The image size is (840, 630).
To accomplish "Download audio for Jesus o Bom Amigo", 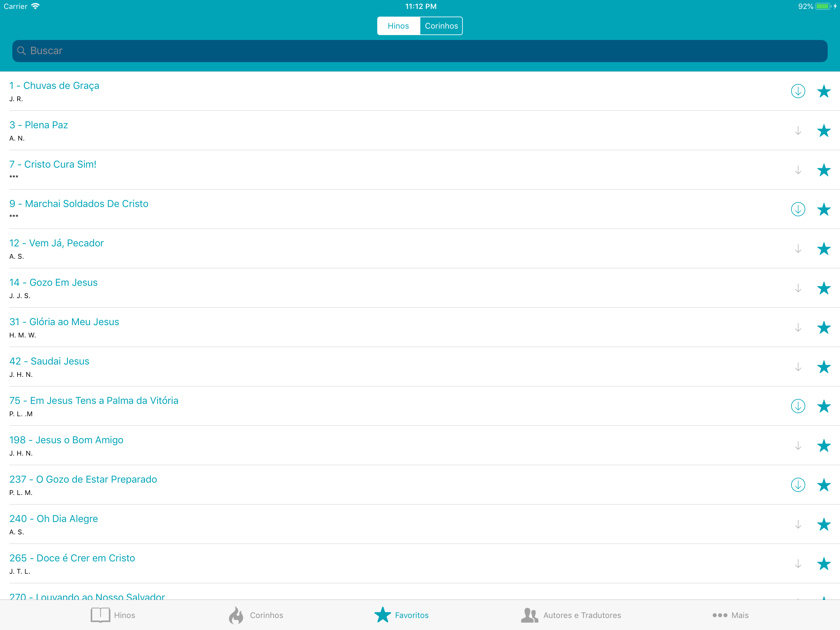I will pos(798,446).
